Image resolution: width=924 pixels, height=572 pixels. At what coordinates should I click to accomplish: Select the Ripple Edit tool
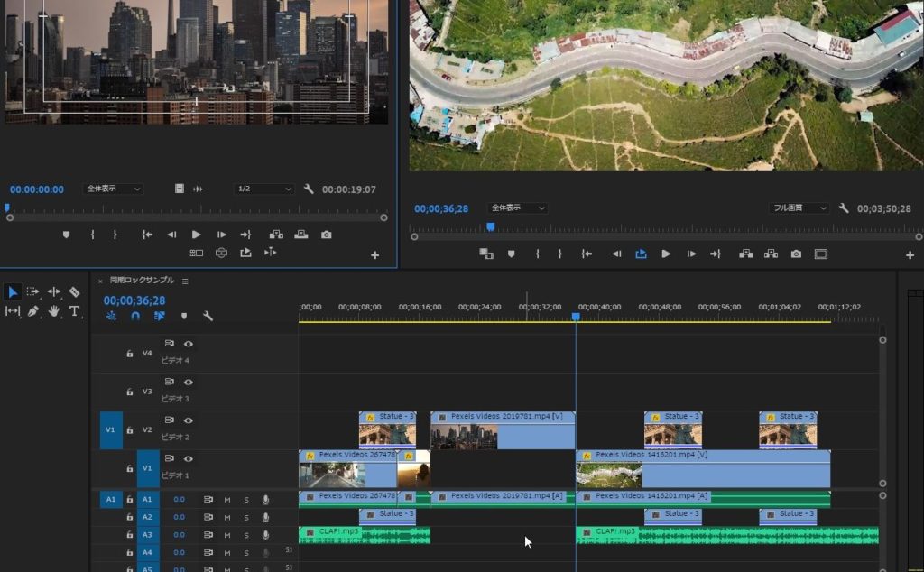pyautogui.click(x=53, y=292)
